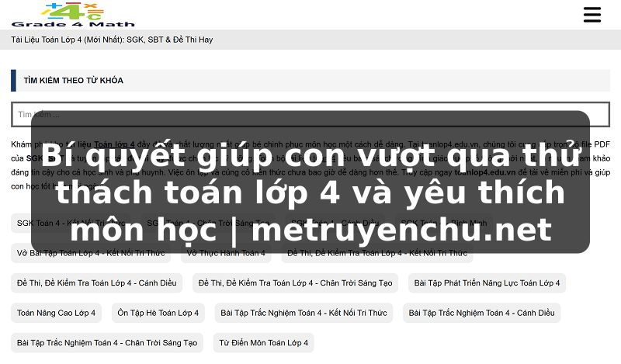Open Bài Tập Trắc Nghiệm Toán 4 - Cánh Diều
Image resolution: width=621 pixels, height=364 pixels.
[481, 313]
